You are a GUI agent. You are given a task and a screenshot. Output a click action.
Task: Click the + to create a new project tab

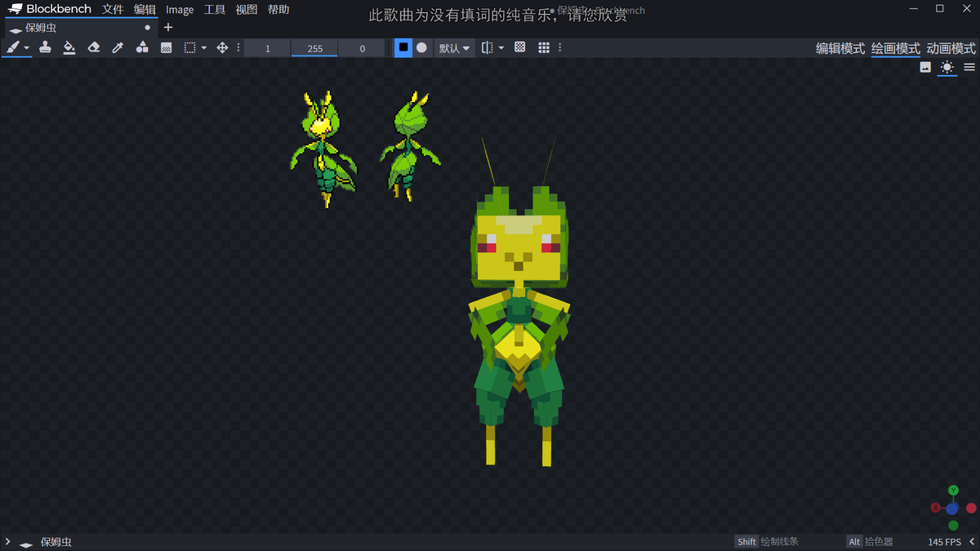[168, 27]
